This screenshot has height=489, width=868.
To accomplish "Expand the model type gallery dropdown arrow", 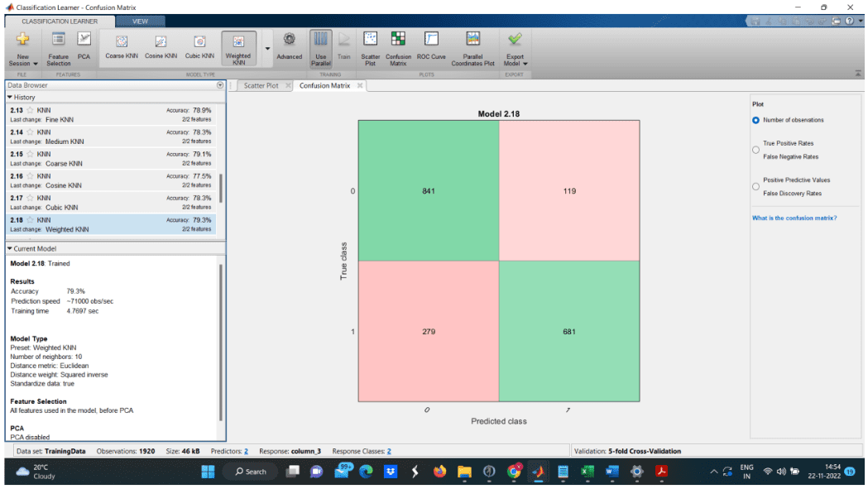I will 267,49.
